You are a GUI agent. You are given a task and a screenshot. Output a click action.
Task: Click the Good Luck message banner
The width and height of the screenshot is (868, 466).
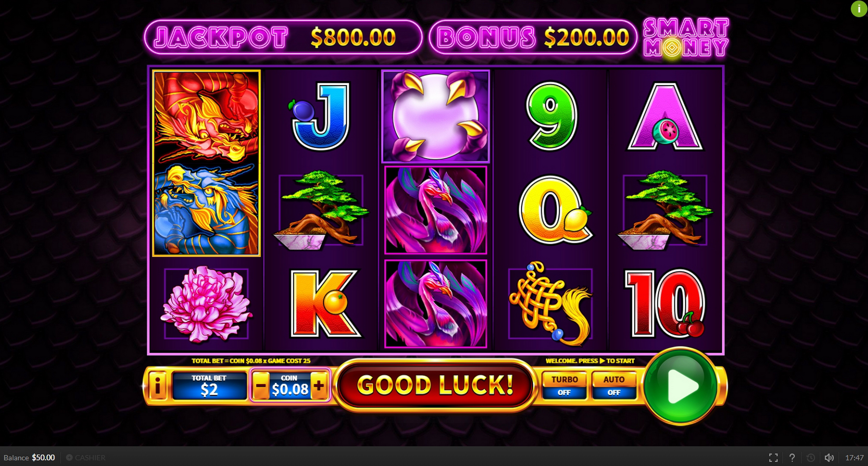tap(435, 385)
